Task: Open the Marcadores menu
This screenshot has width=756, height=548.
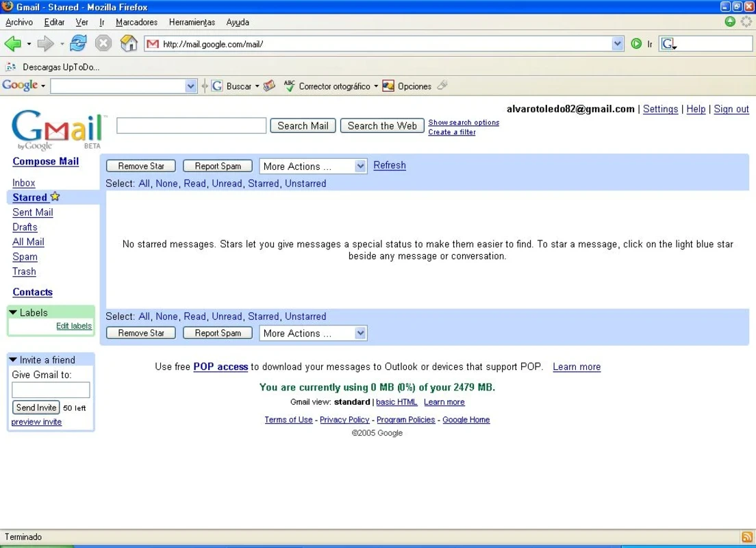Action: click(x=136, y=22)
